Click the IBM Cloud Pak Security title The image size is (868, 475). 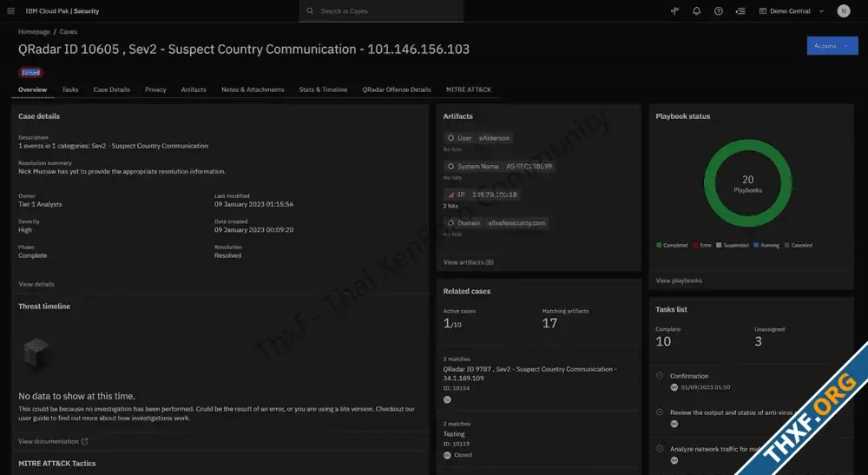[62, 11]
